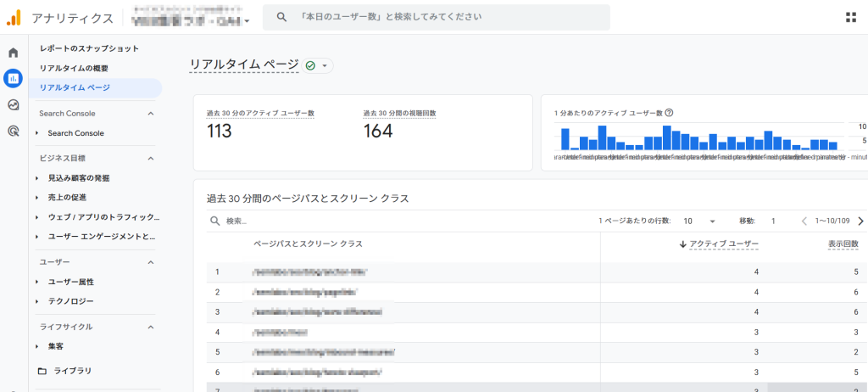Image resolution: width=868 pixels, height=392 pixels.
Task: Click the Home icon in left rail
Action: 13,53
